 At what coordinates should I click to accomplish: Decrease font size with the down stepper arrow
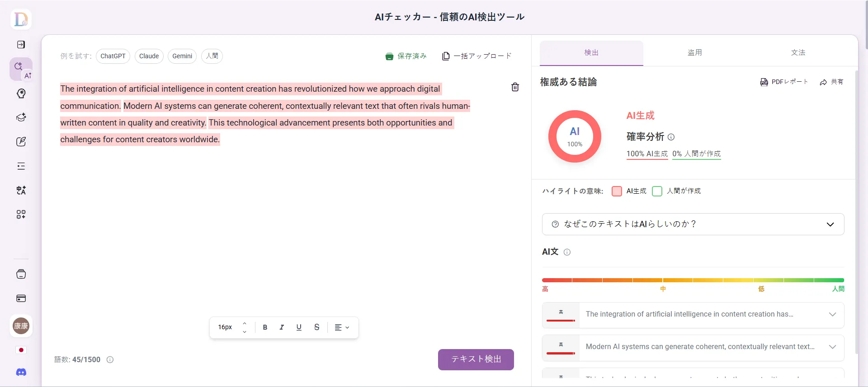click(245, 332)
